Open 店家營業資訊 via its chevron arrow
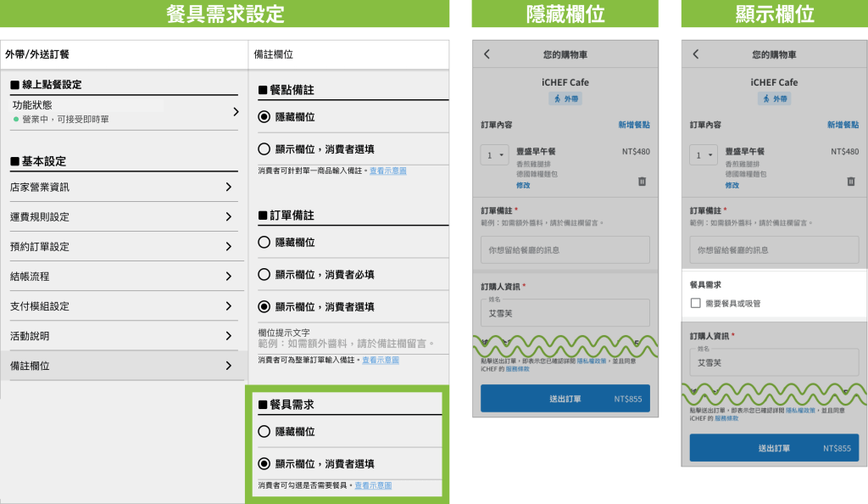Screen dimensions: 868x504 [229, 187]
